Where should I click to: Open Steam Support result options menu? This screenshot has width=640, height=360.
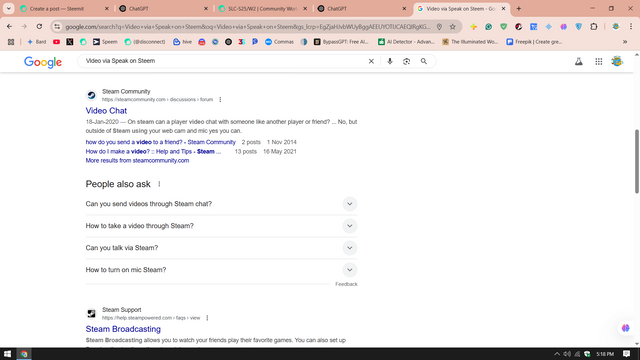(x=207, y=318)
